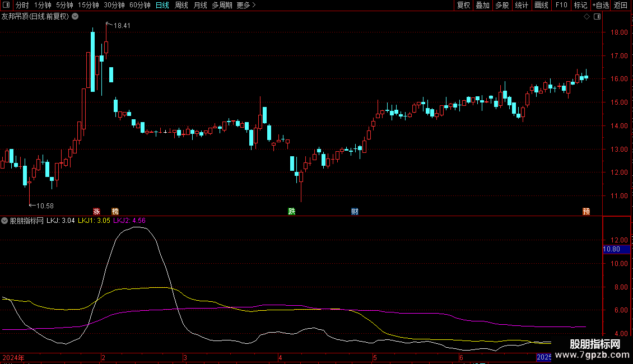Open the 更多 periods expander
Image resolution: width=633 pixels, height=364 pixels.
pos(246,5)
